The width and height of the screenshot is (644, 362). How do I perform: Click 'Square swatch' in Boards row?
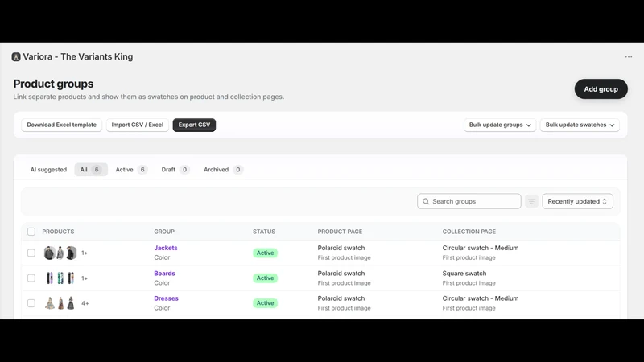(464, 274)
